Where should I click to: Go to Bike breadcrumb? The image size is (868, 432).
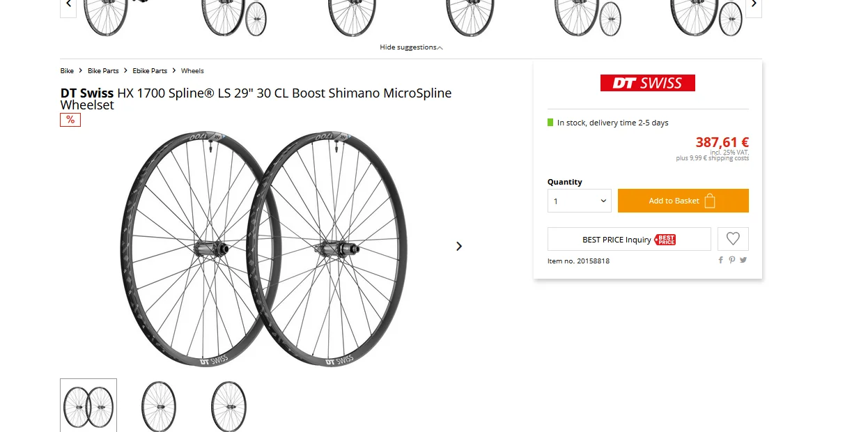[x=67, y=71]
